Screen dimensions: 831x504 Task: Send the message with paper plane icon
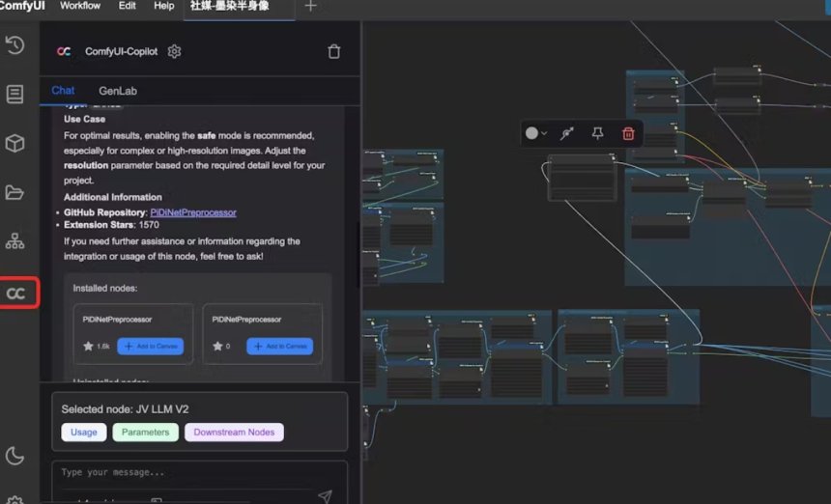click(x=325, y=496)
